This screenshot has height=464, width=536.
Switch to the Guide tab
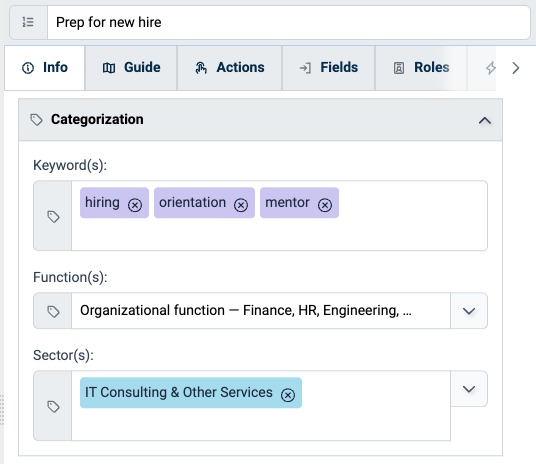point(131,68)
